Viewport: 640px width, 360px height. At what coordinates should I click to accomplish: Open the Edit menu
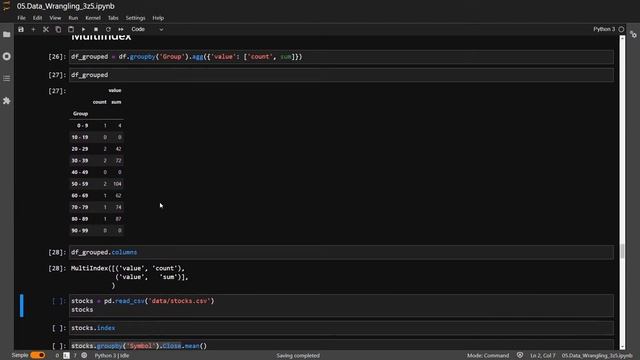(38, 18)
